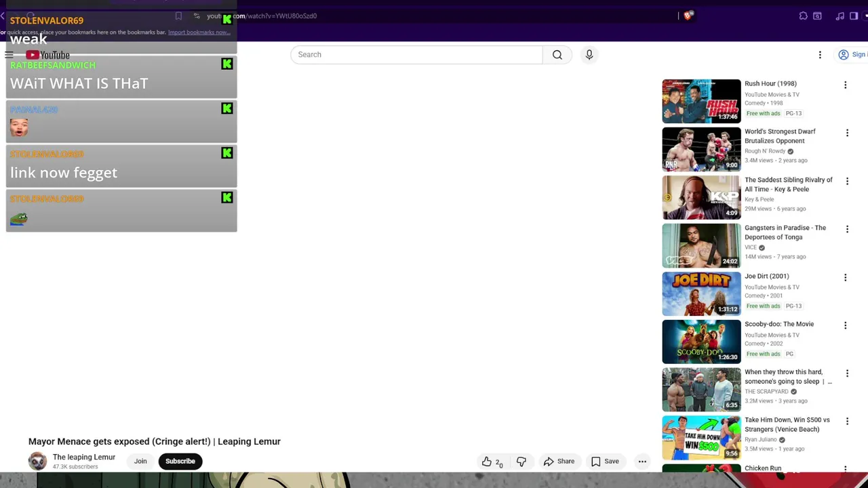
Task: Click the address bar URL
Action: 262,16
